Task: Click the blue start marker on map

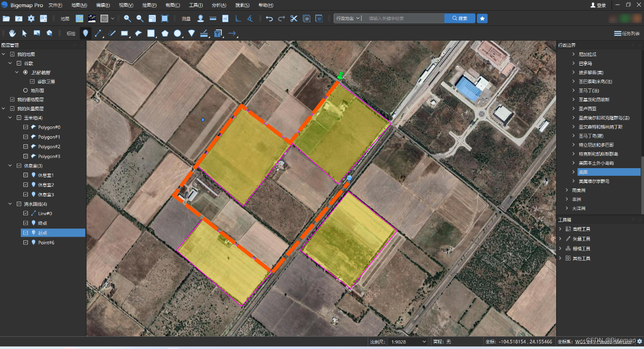Action: pos(349,178)
